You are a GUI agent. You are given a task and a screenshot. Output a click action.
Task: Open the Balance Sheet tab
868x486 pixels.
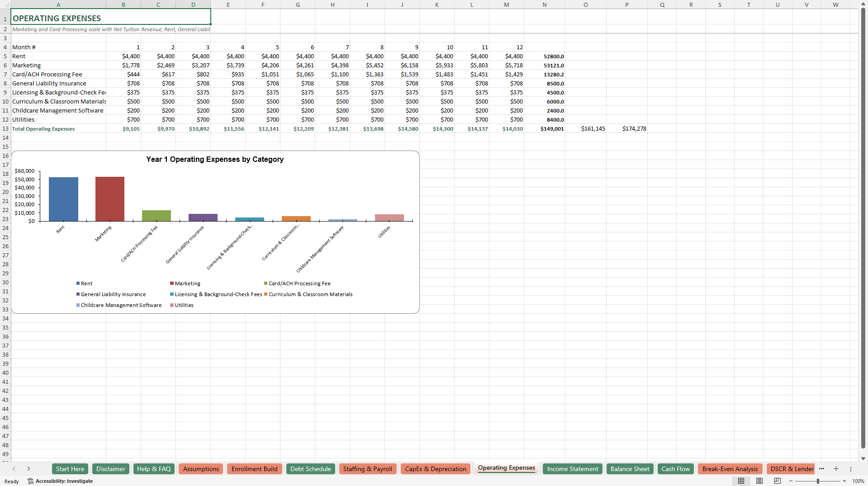tap(630, 469)
